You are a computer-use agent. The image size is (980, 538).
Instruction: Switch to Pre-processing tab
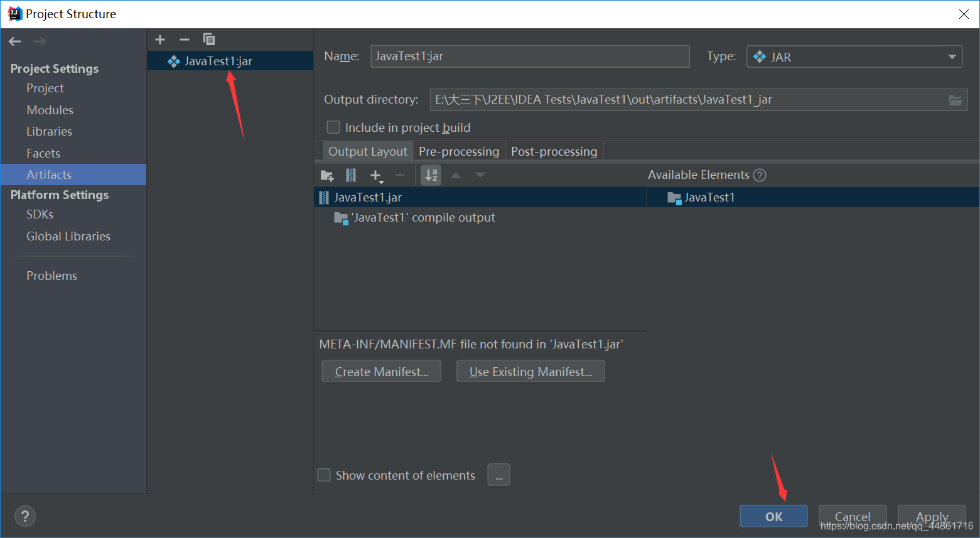[459, 151]
